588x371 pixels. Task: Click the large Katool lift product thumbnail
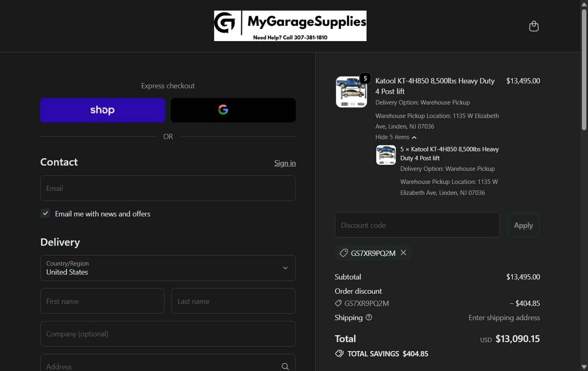pos(351,92)
